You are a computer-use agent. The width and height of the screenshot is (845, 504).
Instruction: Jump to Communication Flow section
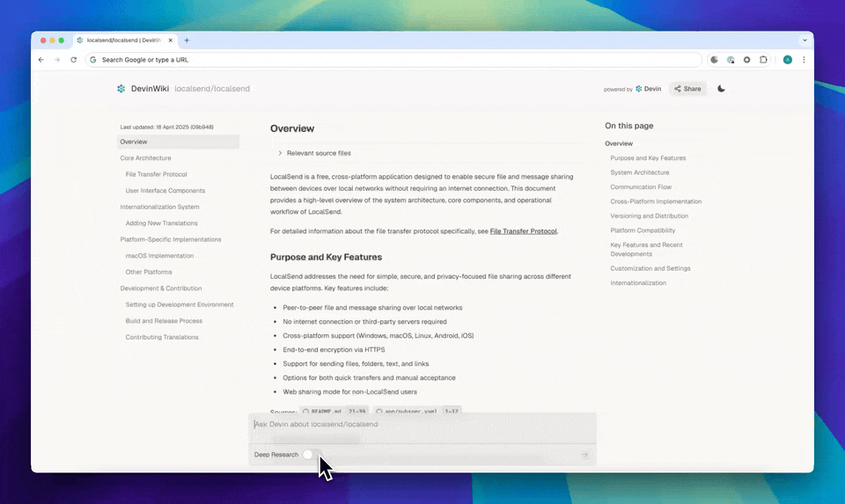pyautogui.click(x=641, y=186)
